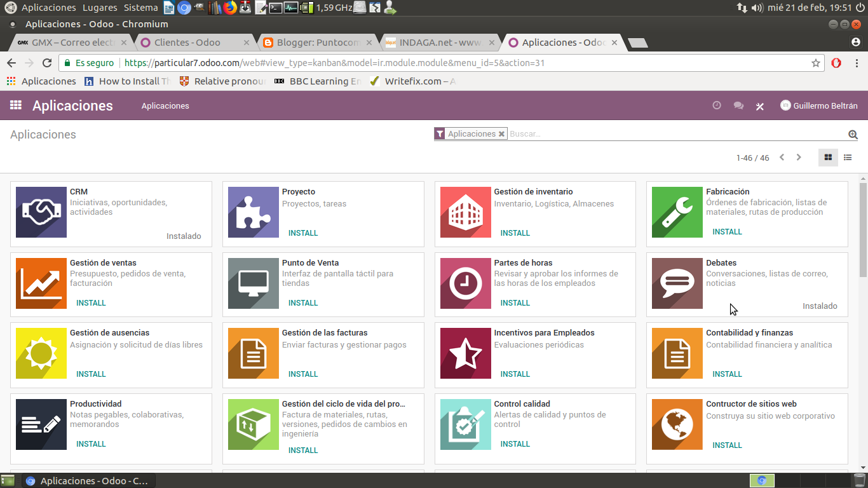Click the page vertical scrollbar

point(863,229)
